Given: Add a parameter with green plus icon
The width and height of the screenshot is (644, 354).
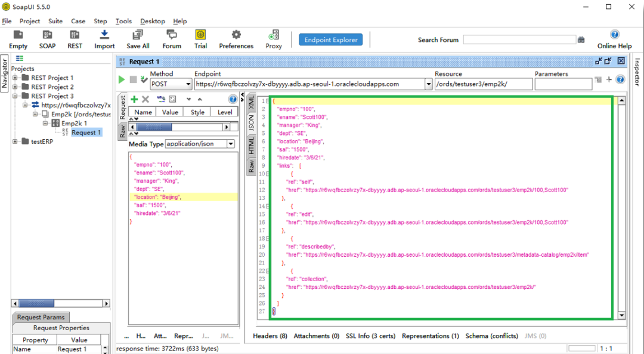Looking at the screenshot, I should pos(134,99).
